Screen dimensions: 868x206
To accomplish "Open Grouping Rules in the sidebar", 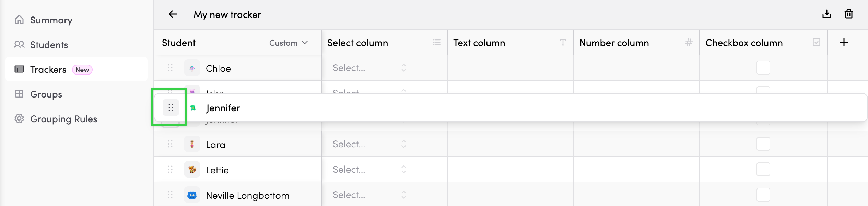I will coord(63,119).
